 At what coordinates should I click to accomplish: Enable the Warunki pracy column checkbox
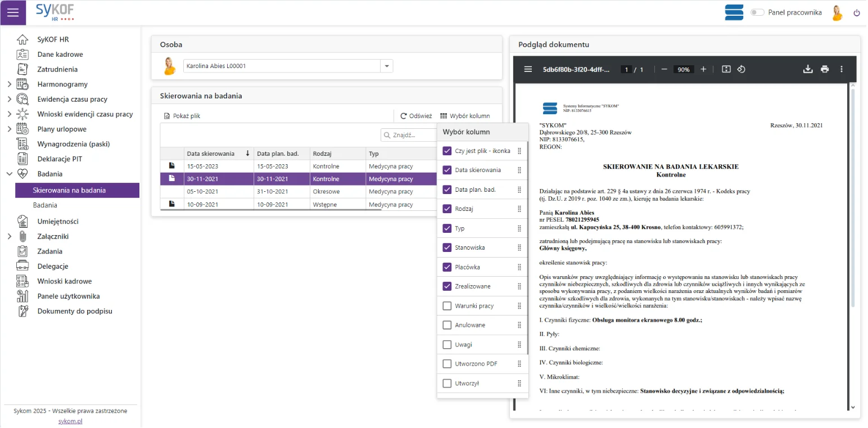pos(447,306)
